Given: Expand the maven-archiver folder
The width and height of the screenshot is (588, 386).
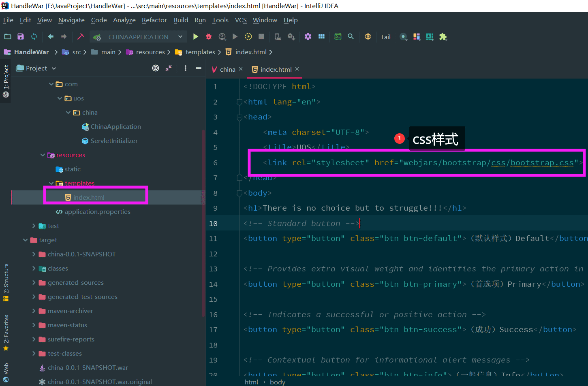Looking at the screenshot, I should (34, 311).
